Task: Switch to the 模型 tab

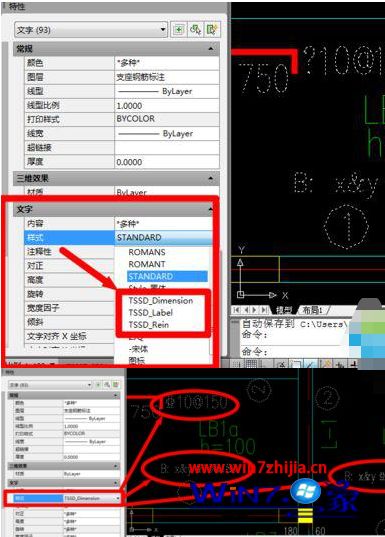Action: pos(284,310)
